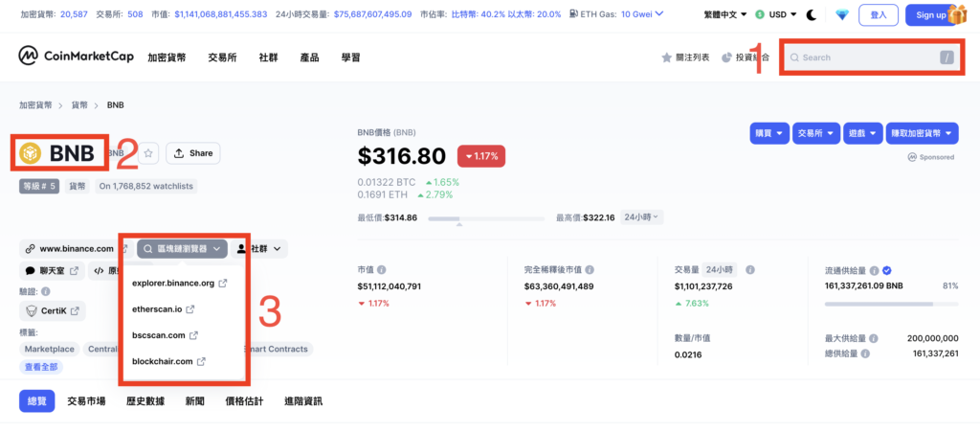This screenshot has width=980, height=433.
Task: Click the CoinMarketCap logo
Action: 77,57
